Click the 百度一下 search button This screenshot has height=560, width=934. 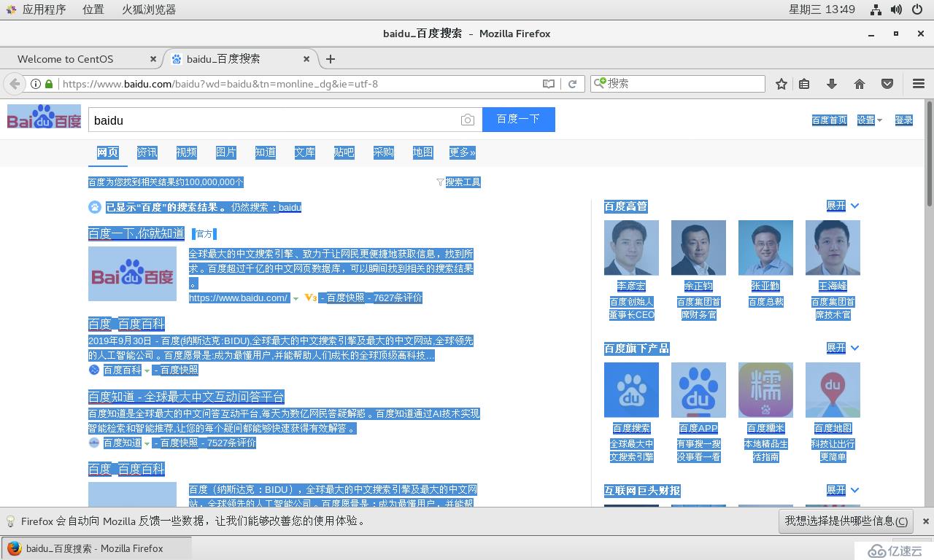519,120
